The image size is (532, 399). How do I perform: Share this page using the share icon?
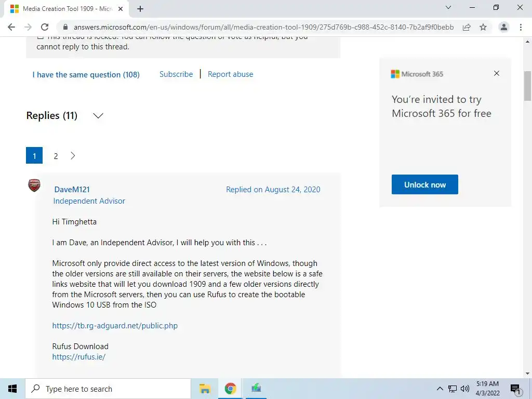467,27
